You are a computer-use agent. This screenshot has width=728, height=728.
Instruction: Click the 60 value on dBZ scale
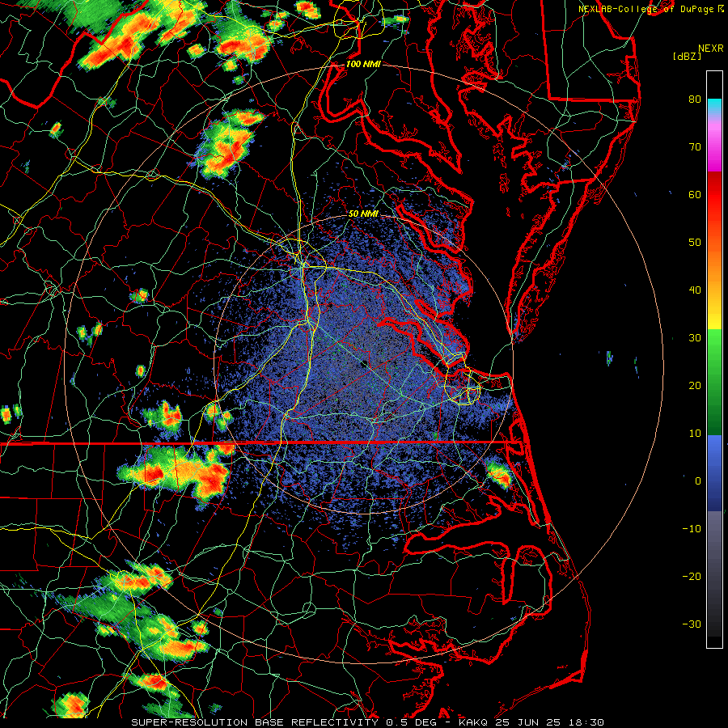click(695, 195)
